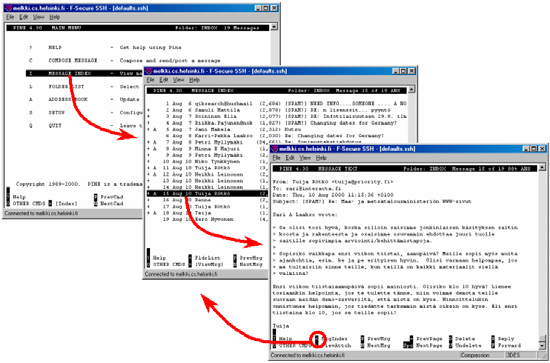
Task: Select the Reply command key
Action: pyautogui.click(x=494, y=339)
